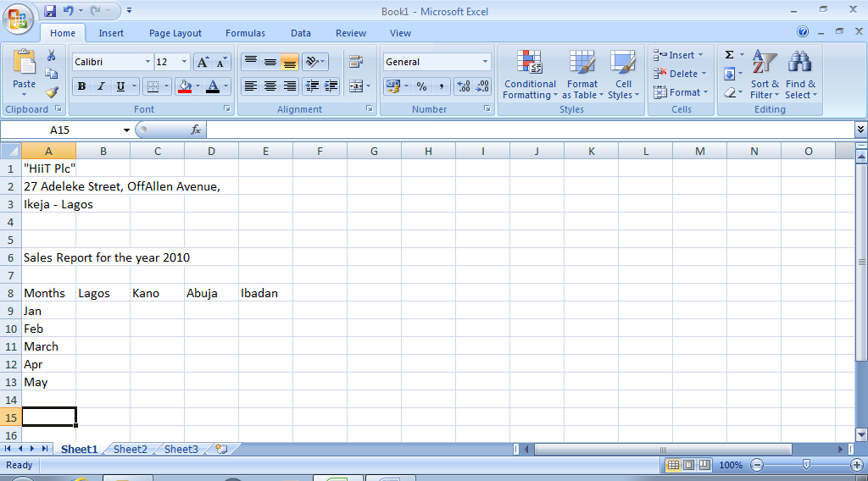Click the Insert Function fx icon
The height and width of the screenshot is (481, 868).
[x=196, y=130]
